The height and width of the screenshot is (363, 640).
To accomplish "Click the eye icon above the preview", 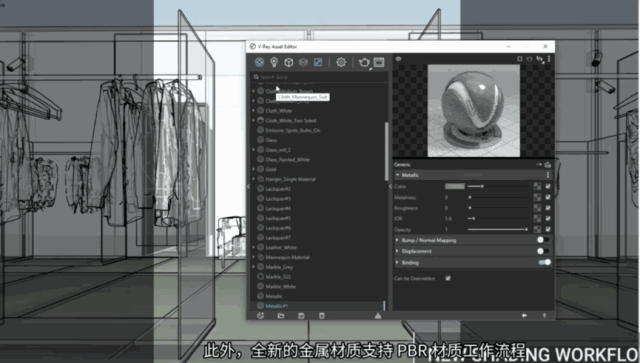I will (398, 59).
